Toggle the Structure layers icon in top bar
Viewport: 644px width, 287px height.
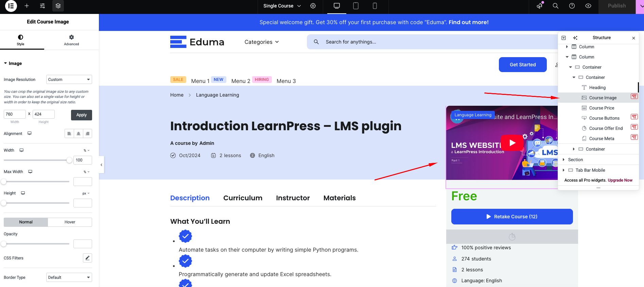tap(58, 6)
